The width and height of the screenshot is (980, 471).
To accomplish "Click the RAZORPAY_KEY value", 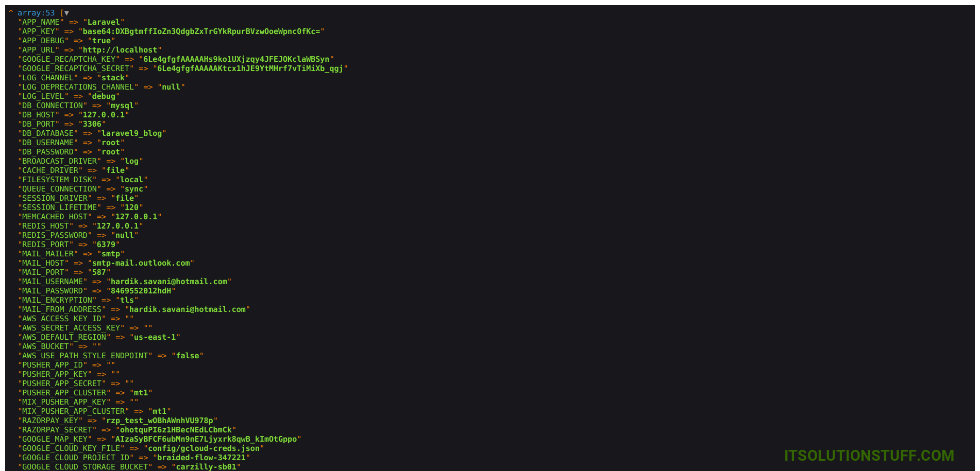I will click(x=159, y=421).
